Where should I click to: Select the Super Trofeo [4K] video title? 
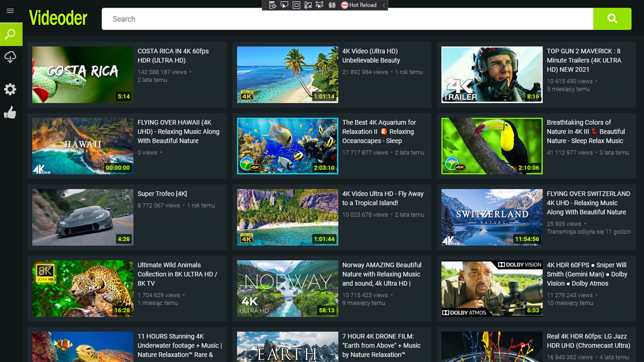[x=162, y=194]
